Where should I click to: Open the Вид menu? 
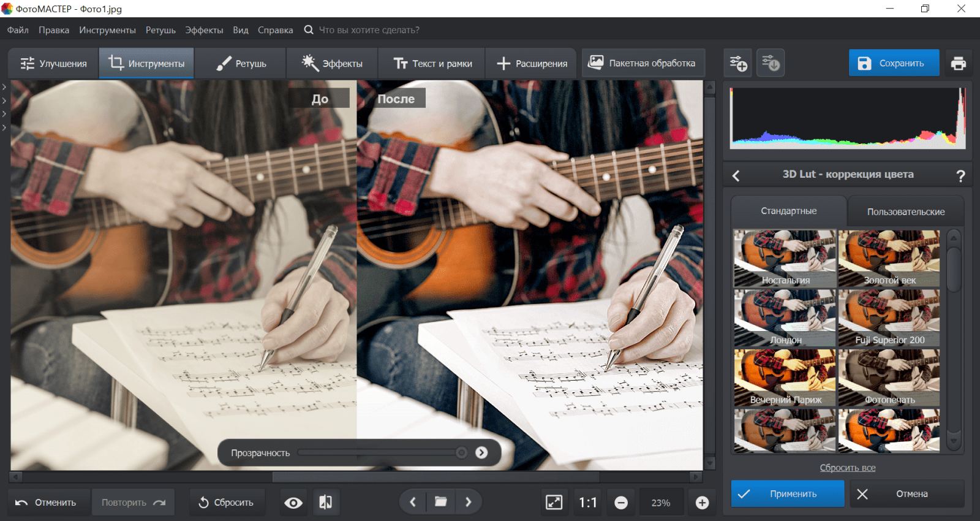pyautogui.click(x=241, y=30)
